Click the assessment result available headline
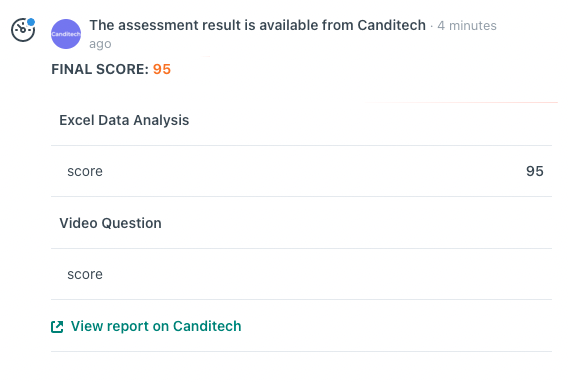The width and height of the screenshot is (568, 382). click(x=258, y=25)
